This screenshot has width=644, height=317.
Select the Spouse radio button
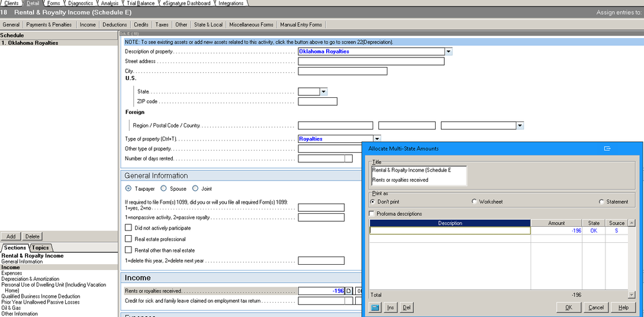[x=164, y=189]
